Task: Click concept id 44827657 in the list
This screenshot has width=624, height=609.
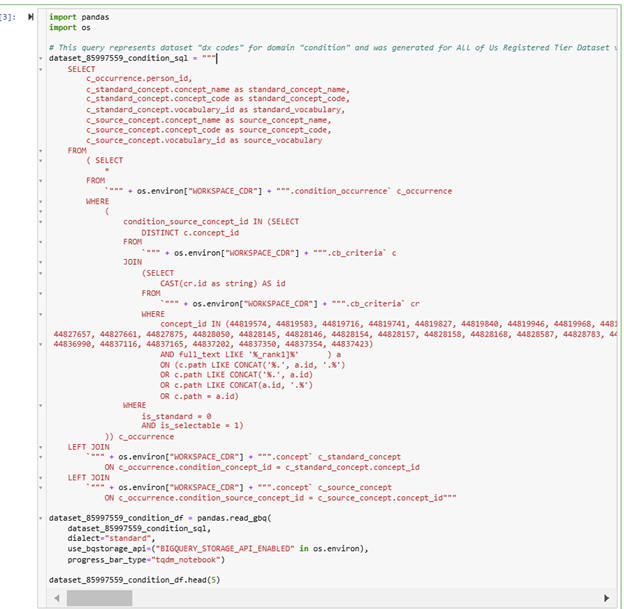Action: [x=72, y=334]
